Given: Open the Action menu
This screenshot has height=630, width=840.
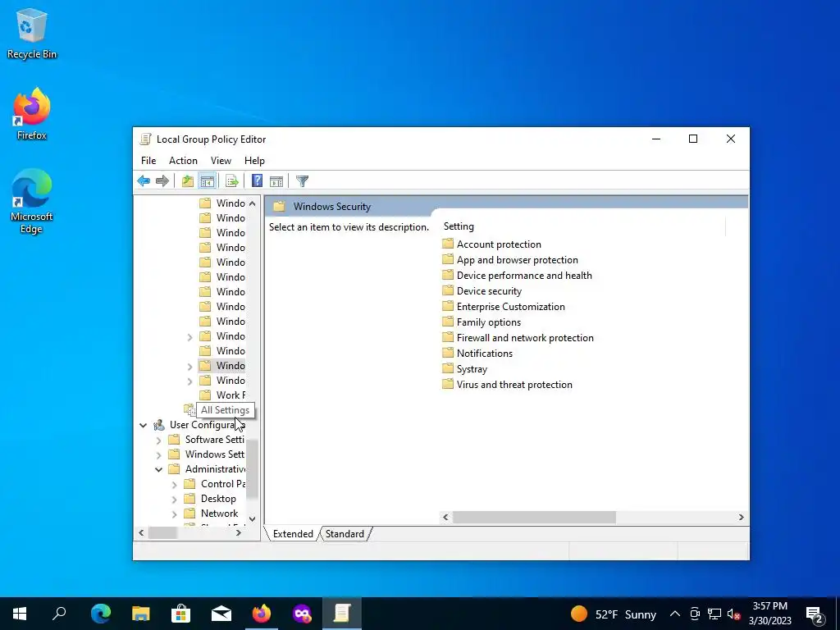Looking at the screenshot, I should [x=183, y=161].
